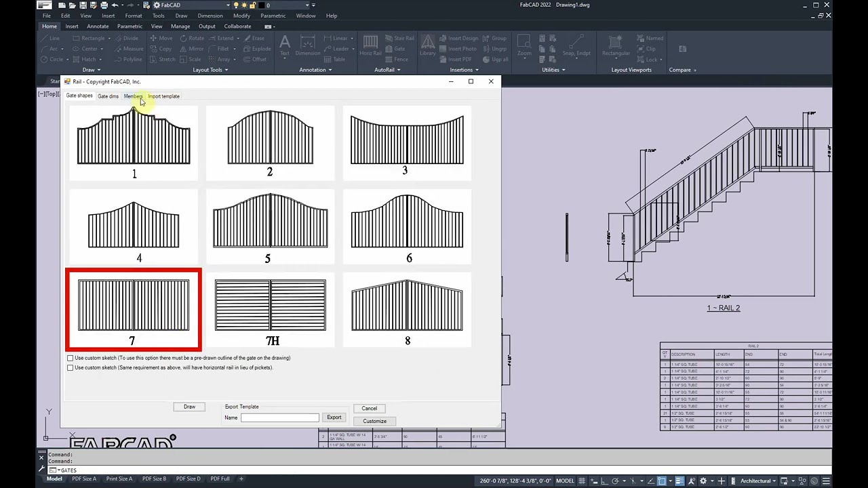Viewport: 868px width, 488px height.
Task: Select the Circle draw tool
Action: (x=52, y=59)
